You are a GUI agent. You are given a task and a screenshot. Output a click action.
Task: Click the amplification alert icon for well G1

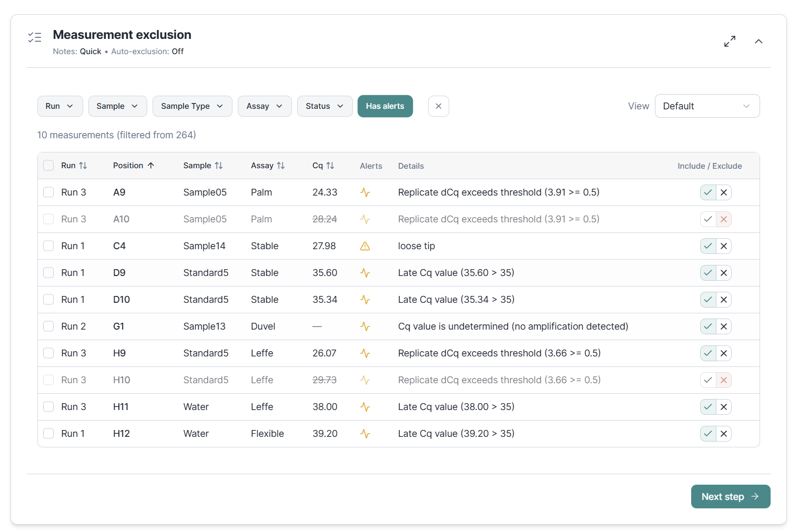365,326
